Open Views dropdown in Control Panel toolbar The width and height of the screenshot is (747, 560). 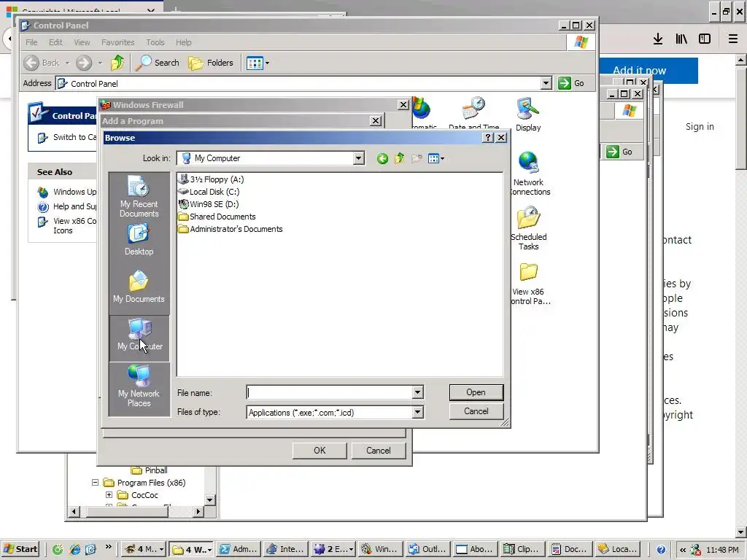[x=258, y=63]
